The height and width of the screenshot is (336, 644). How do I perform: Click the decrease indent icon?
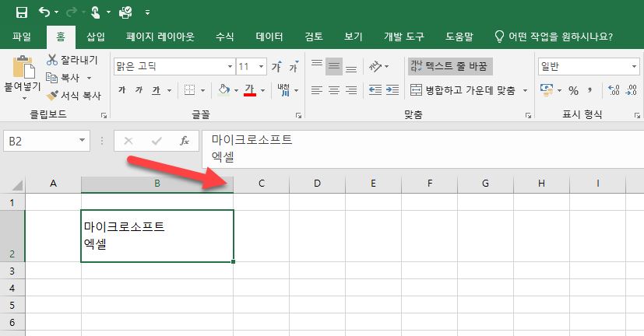coord(375,90)
